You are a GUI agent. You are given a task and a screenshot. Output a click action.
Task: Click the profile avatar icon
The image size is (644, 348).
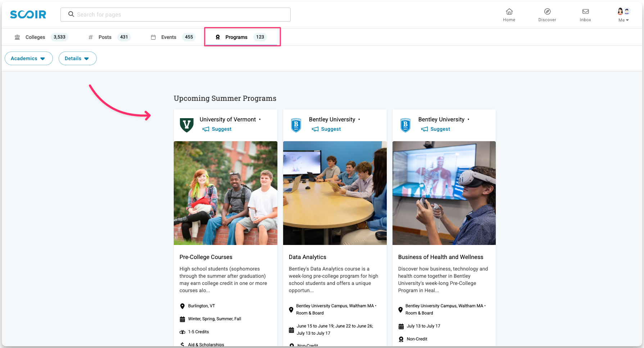click(x=623, y=11)
